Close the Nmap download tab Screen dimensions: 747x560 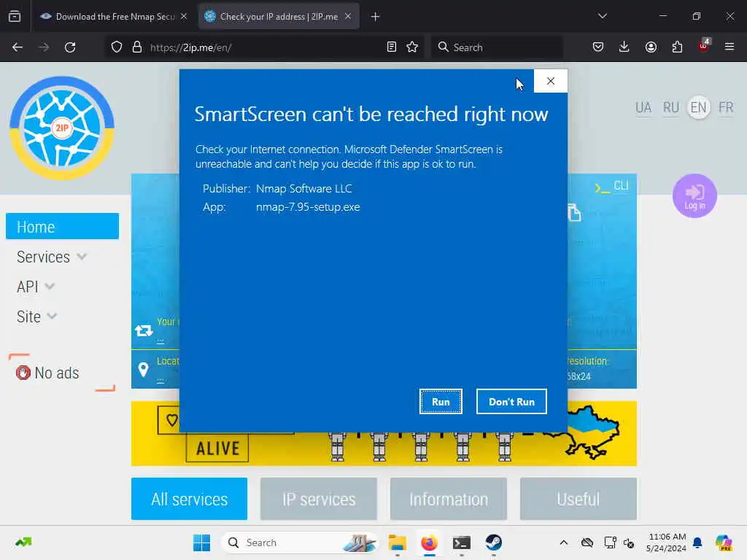coord(184,16)
